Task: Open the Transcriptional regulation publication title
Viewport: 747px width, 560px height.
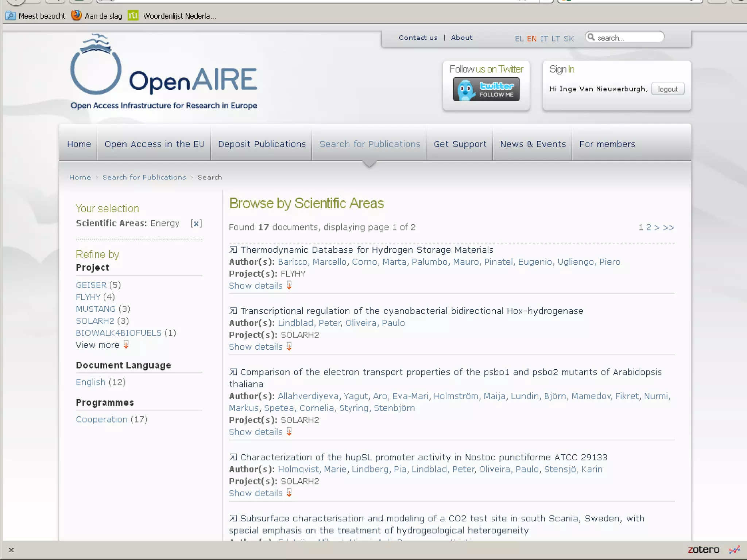Action: (x=412, y=311)
